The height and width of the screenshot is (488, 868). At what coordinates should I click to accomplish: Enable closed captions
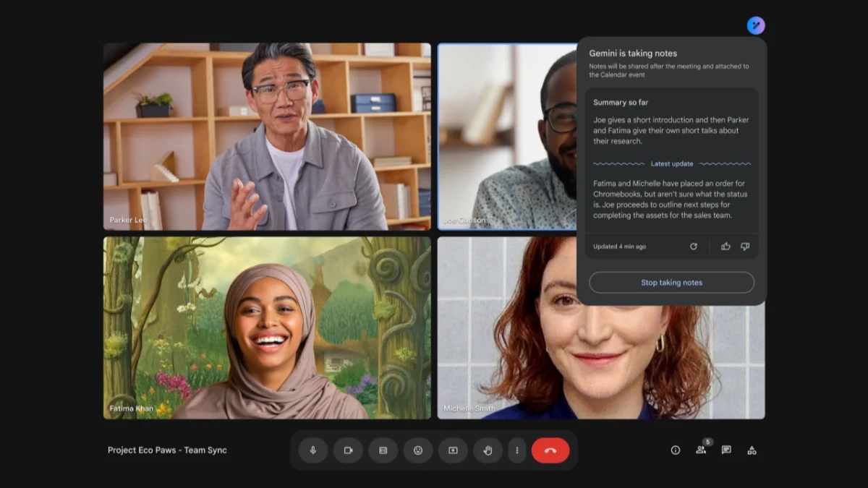pyautogui.click(x=383, y=450)
